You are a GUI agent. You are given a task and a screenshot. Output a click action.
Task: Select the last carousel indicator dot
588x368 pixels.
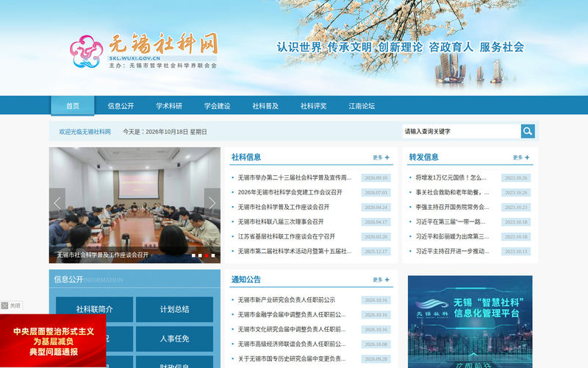point(213,255)
